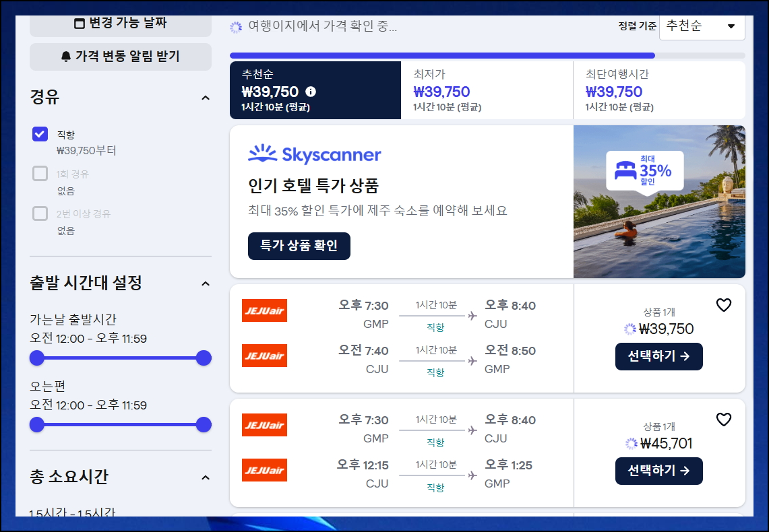Image resolution: width=769 pixels, height=532 pixels.
Task: Click 오전 8:50 arrival time
Action: pyautogui.click(x=510, y=351)
